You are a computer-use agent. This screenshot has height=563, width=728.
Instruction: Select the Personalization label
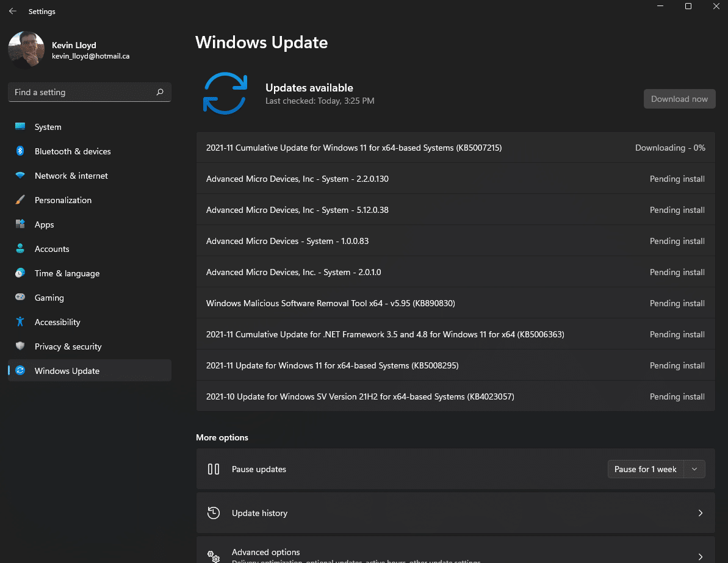(63, 200)
